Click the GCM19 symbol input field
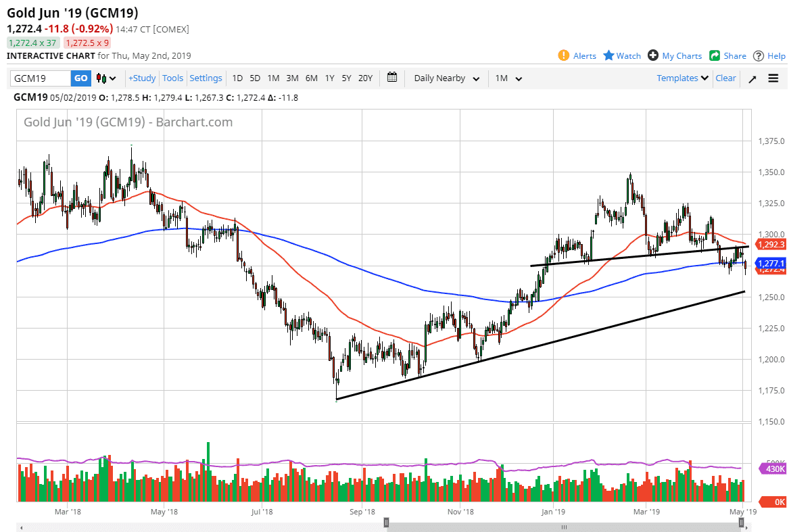Viewport: 789px width, 532px height. click(41, 78)
